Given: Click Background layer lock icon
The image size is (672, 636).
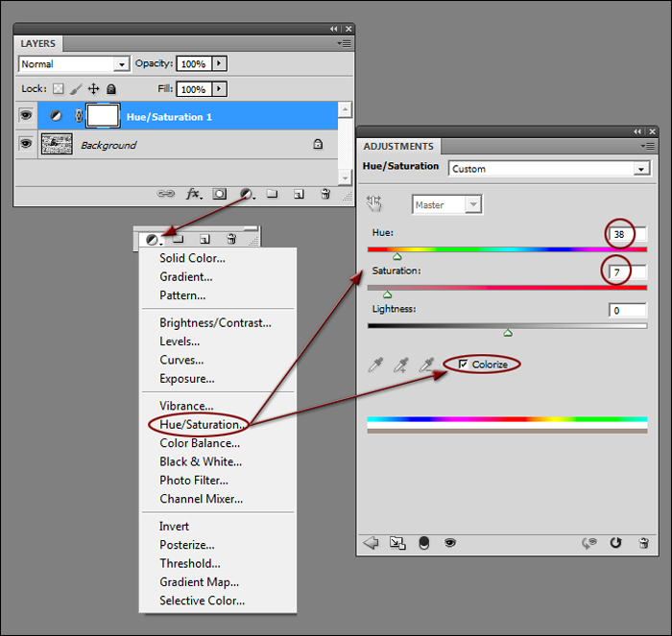Looking at the screenshot, I should tap(318, 144).
